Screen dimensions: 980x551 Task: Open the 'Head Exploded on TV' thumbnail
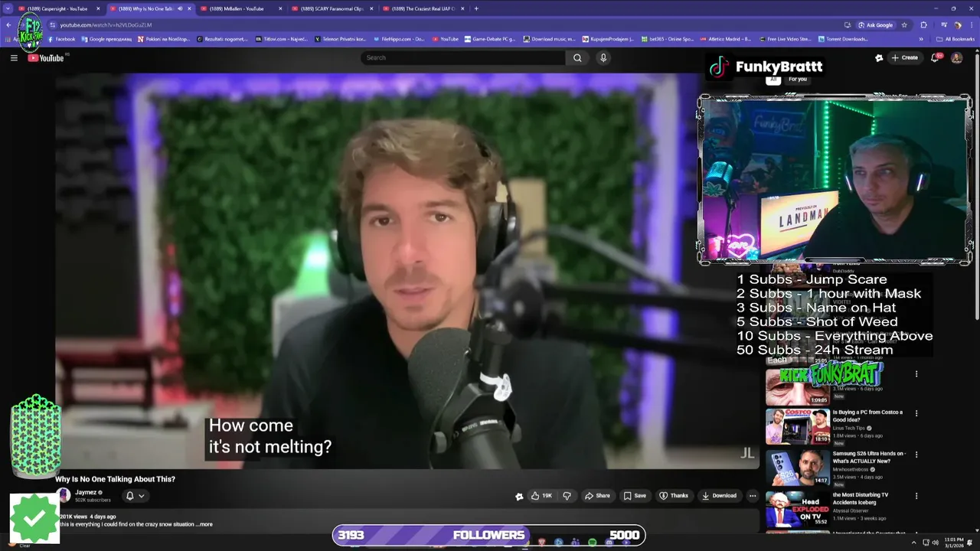click(x=797, y=509)
